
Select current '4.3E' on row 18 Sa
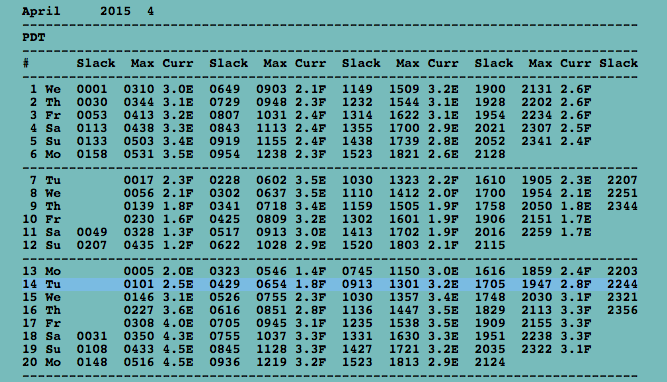(178, 336)
